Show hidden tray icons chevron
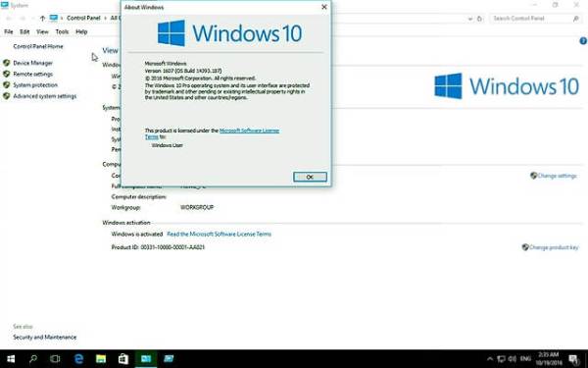This screenshot has height=368, width=588. [490, 359]
